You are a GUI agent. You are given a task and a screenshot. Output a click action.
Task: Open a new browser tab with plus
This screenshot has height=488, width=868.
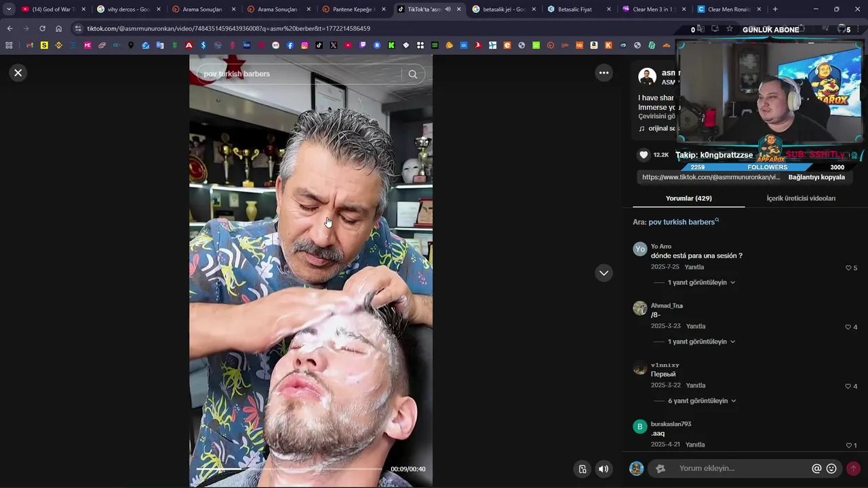[775, 9]
